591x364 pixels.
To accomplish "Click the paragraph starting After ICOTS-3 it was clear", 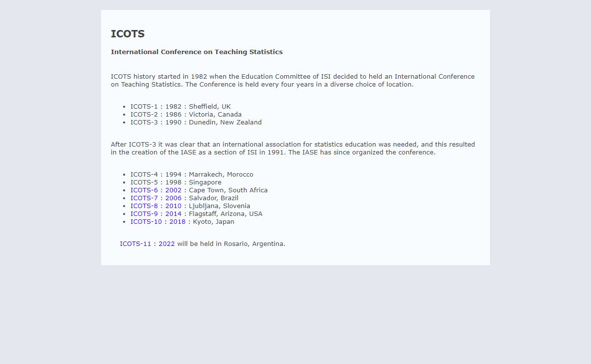I will click(x=293, y=148).
